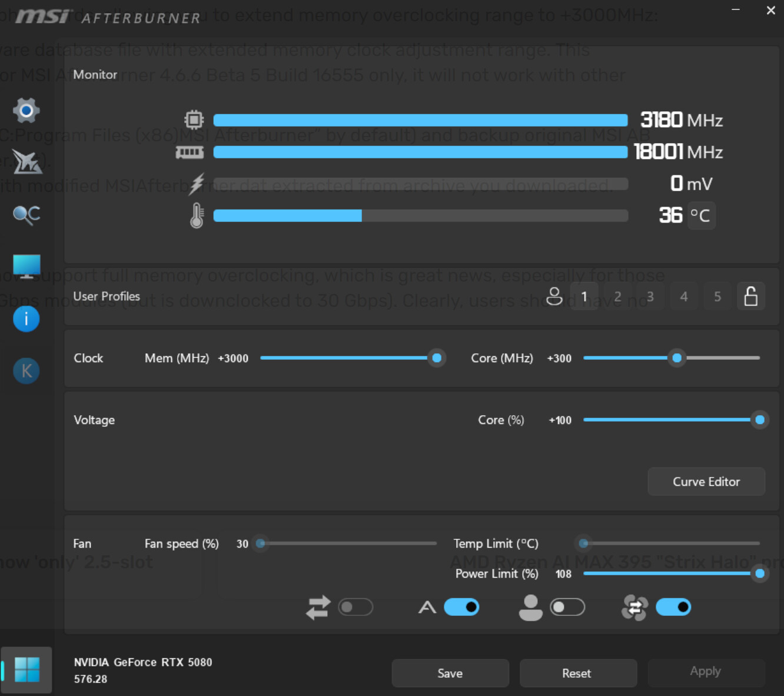Click the power limit value 108
Viewport: 784px width, 696px height.
point(563,574)
